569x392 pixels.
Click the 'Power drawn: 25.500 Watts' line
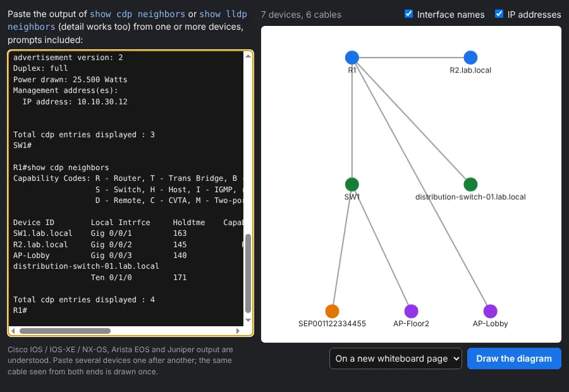[70, 80]
